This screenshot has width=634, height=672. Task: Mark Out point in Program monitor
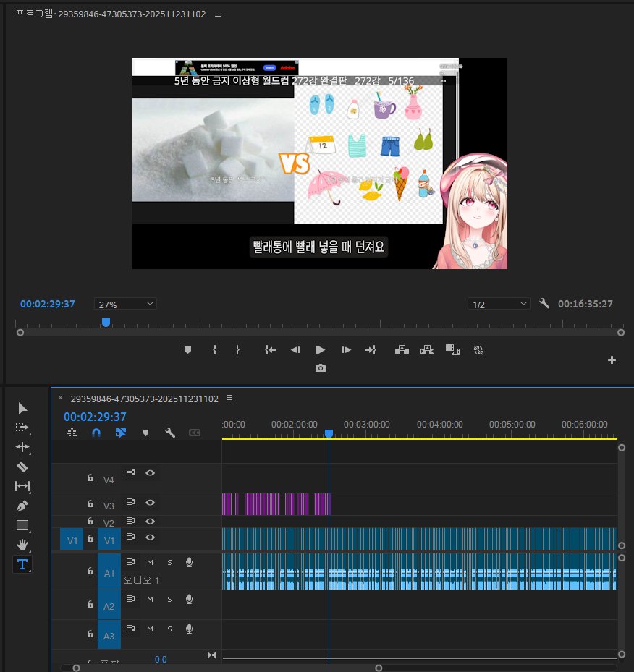tap(237, 350)
